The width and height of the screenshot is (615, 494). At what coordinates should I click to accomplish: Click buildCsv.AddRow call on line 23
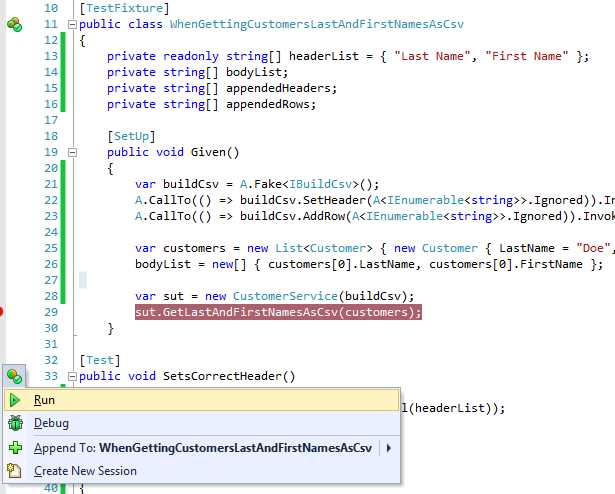292,217
